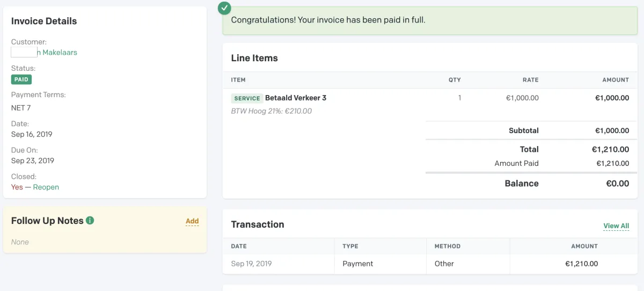Select the Betaald Verkeer 3 line item
This screenshot has height=291, width=644.
(296, 98)
